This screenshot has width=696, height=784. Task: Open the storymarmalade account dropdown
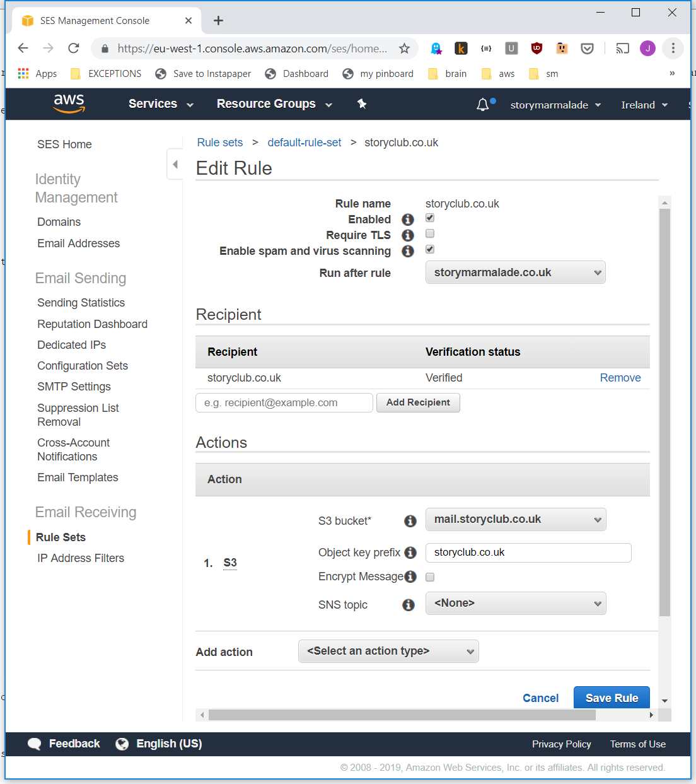555,105
